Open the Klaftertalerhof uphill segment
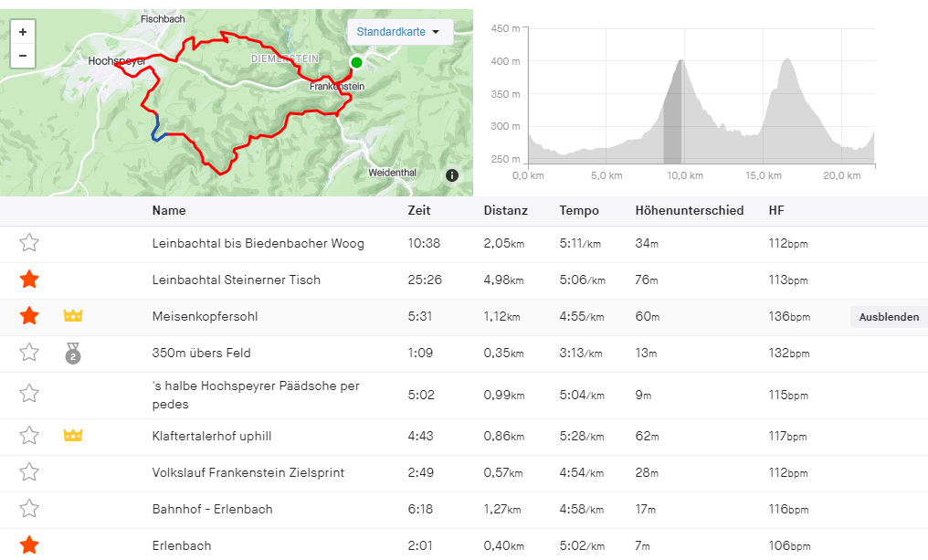This screenshot has height=560, width=928. tap(211, 436)
